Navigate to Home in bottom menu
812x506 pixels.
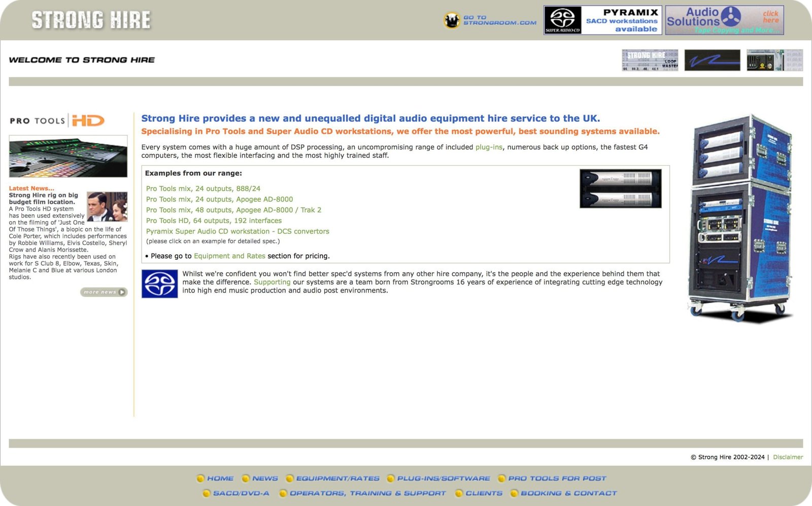(x=220, y=478)
